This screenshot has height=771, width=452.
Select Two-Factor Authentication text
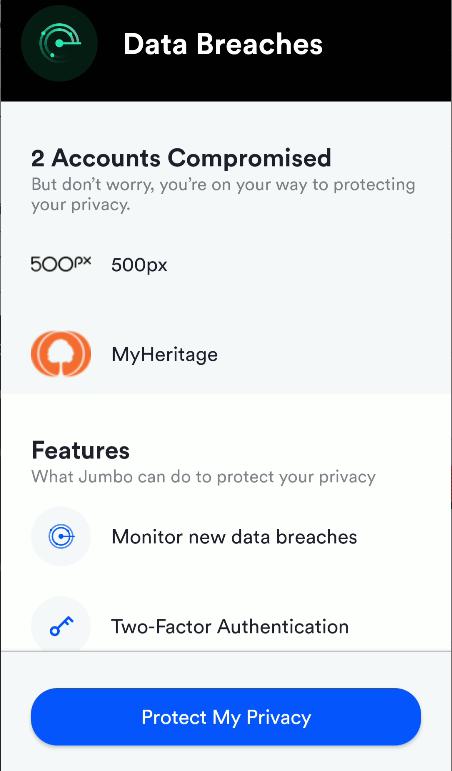tap(230, 626)
